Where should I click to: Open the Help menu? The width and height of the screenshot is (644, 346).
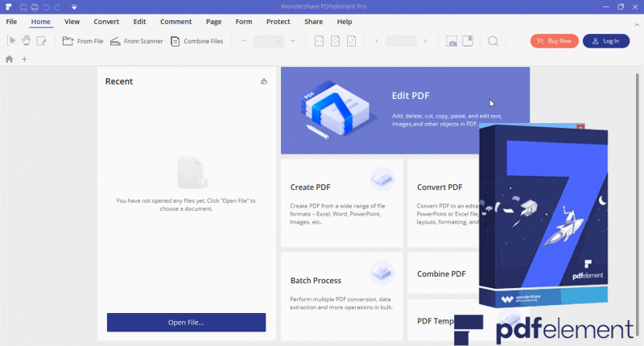345,22
